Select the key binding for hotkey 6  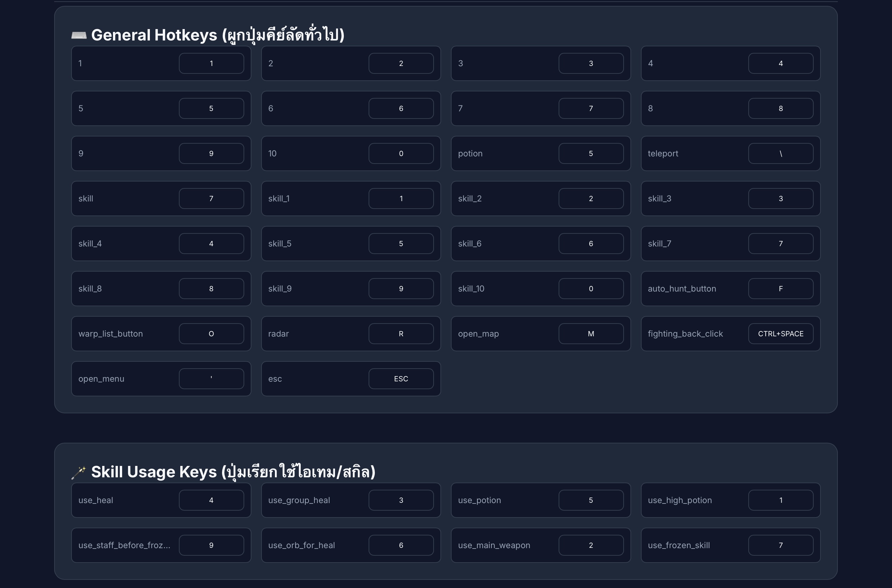tap(401, 108)
